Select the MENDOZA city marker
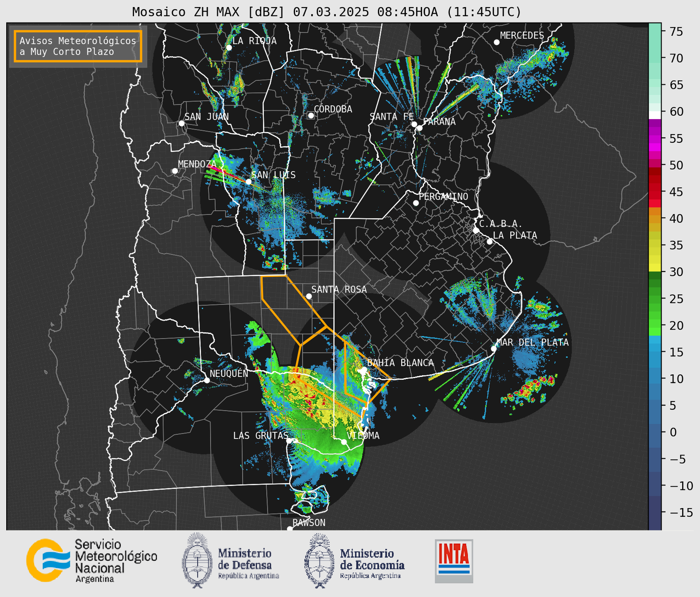700x597 pixels. point(175,171)
